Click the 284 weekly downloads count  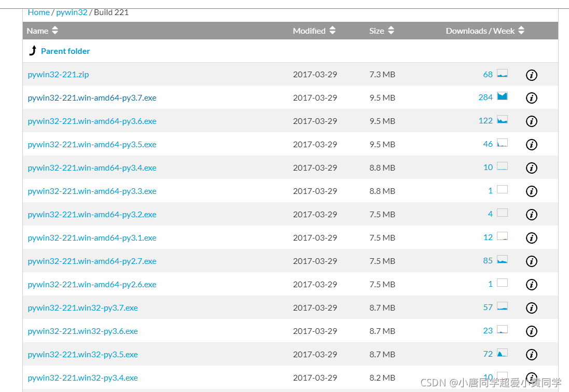coord(485,97)
